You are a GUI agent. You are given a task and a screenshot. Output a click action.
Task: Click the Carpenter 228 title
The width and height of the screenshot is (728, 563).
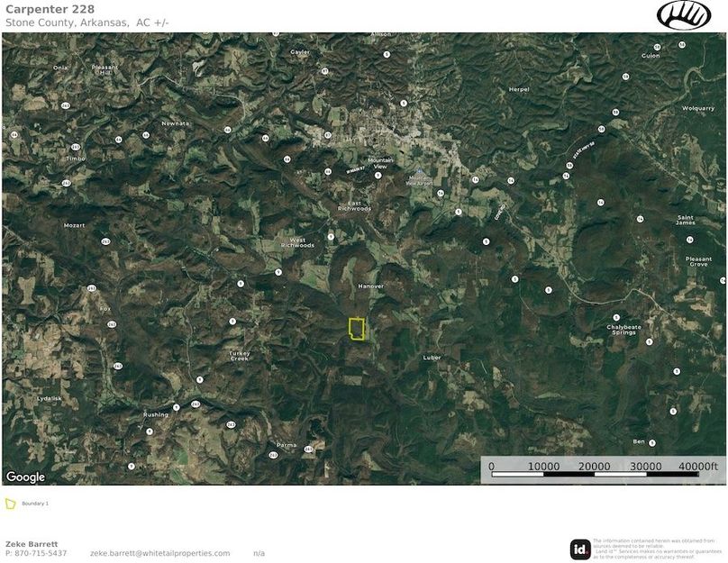(50, 9)
